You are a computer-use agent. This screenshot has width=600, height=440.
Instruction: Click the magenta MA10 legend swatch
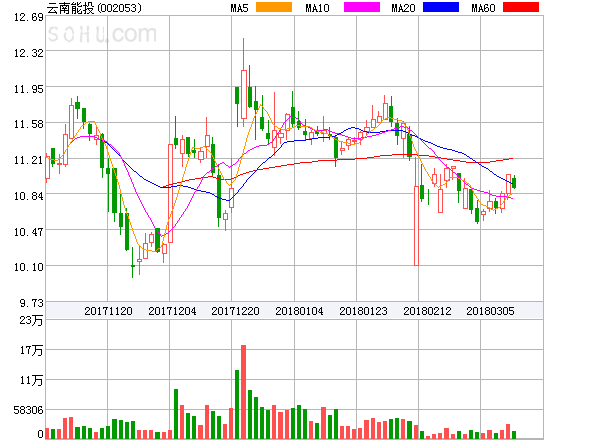point(362,7)
